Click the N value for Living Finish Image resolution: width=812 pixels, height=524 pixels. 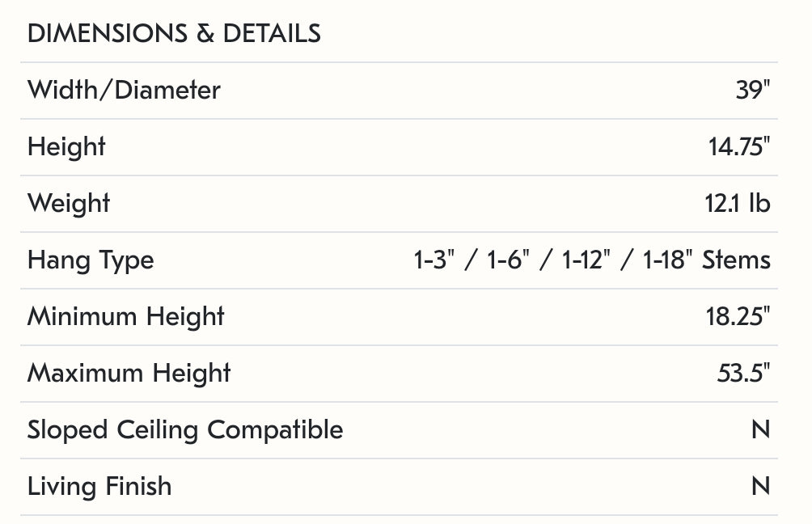tap(760, 486)
